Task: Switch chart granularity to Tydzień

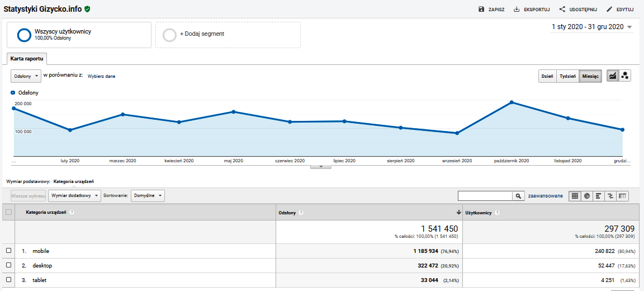Action: click(x=567, y=76)
